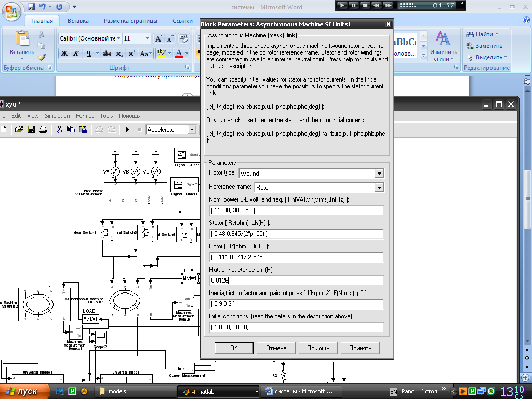This screenshot has width=532, height=399.
Task: Click Принять apply button in dialog
Action: [x=360, y=348]
